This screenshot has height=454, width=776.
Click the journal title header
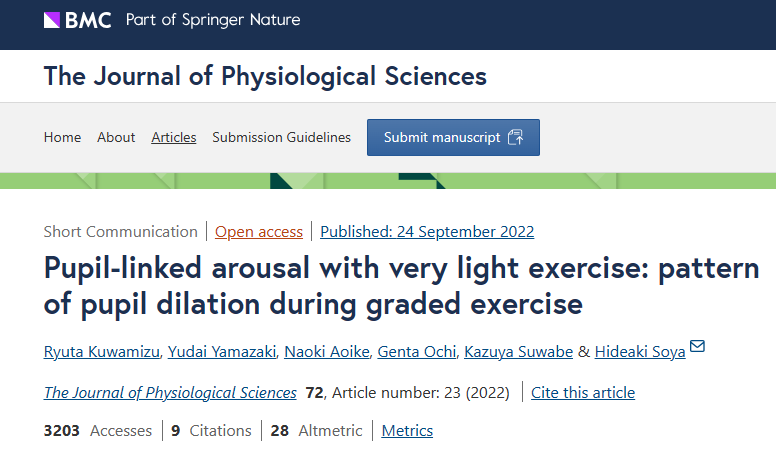[x=265, y=76]
